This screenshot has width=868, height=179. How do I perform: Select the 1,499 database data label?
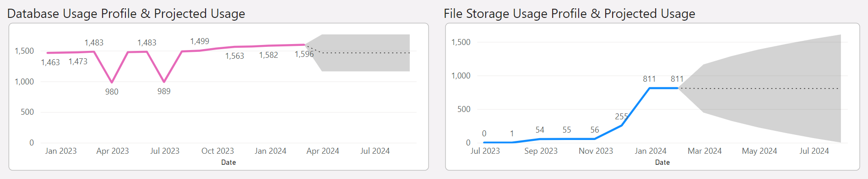coord(200,41)
